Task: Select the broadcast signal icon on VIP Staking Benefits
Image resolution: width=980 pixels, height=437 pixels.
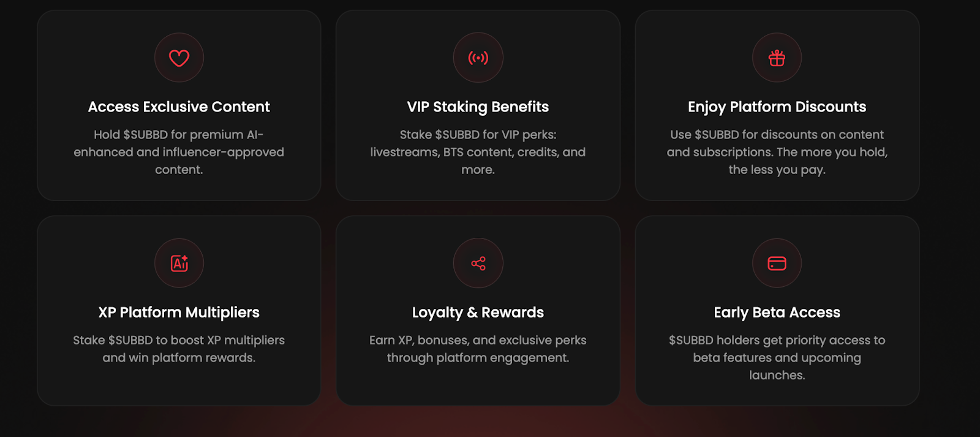Action: (x=478, y=57)
